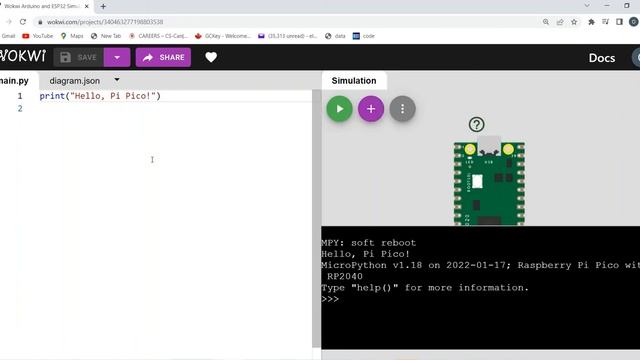Viewport: 640px width, 360px height.
Task: Click the MicroPython version line in terminal
Action: 480,265
